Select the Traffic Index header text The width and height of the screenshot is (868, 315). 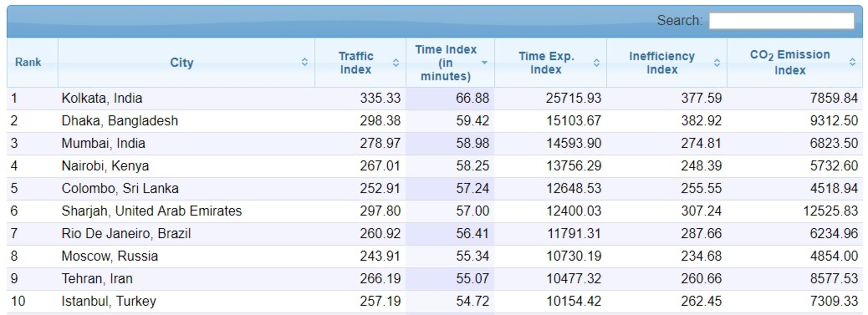(356, 63)
